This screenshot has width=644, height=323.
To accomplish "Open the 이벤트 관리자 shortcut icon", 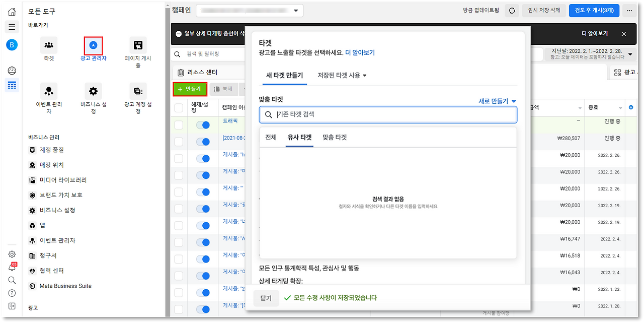I will pyautogui.click(x=49, y=91).
